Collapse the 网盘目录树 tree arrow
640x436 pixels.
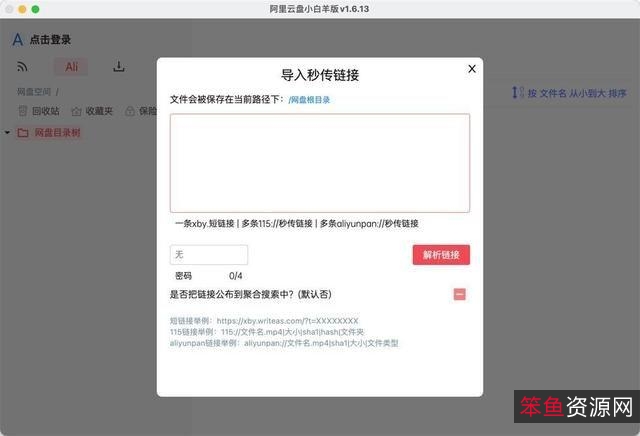(x=7, y=133)
